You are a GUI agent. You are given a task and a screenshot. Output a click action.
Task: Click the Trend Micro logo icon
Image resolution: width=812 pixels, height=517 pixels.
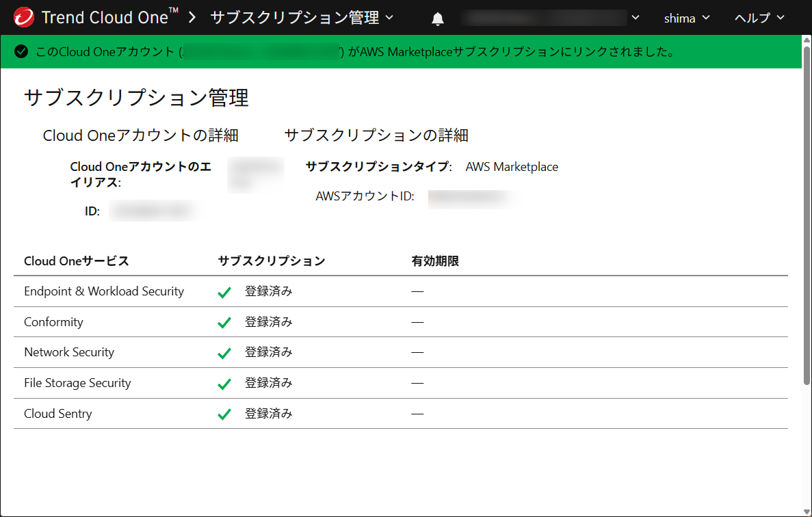click(24, 18)
